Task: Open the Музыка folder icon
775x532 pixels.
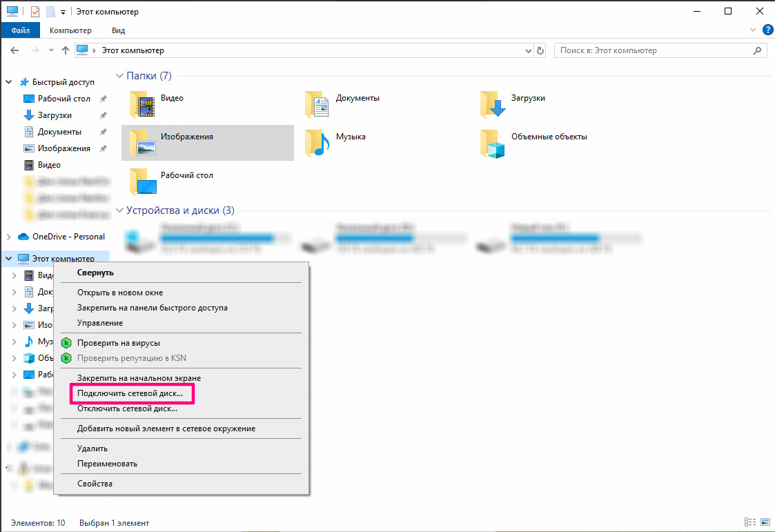Action: click(317, 142)
